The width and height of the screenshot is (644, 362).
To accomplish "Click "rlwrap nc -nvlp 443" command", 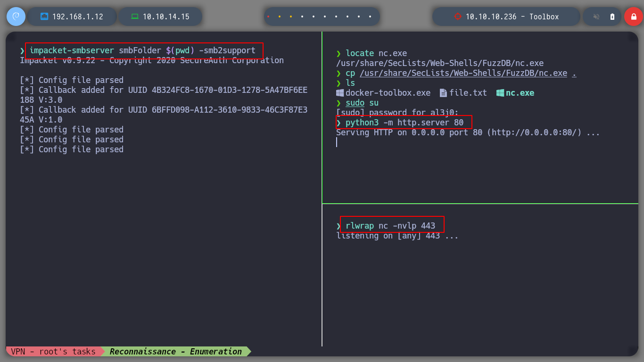I will [390, 226].
